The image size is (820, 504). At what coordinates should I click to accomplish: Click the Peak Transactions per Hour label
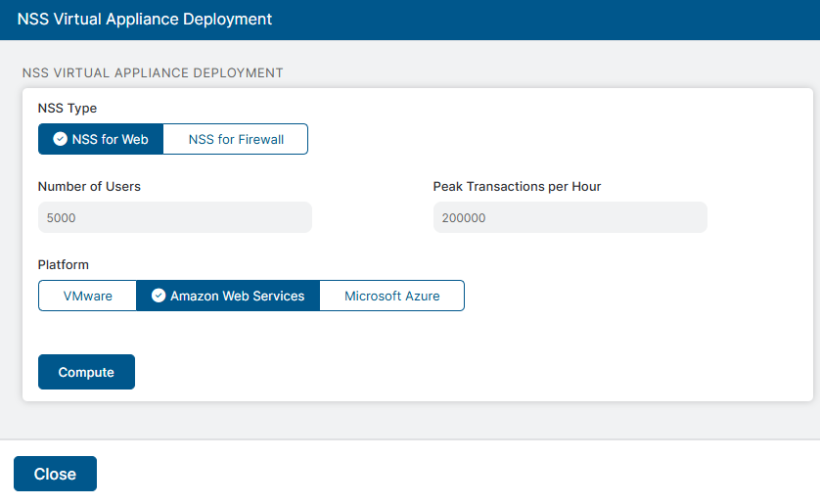(x=517, y=186)
